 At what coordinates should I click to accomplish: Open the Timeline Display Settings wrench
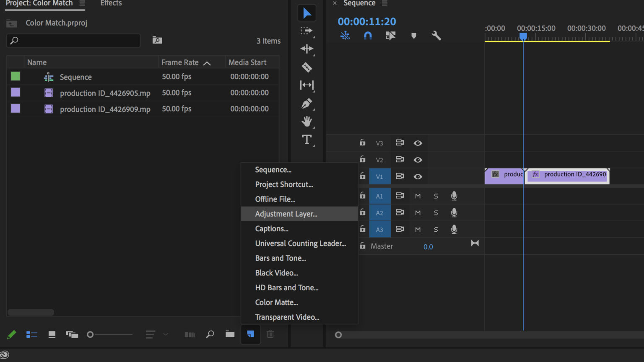tap(436, 36)
